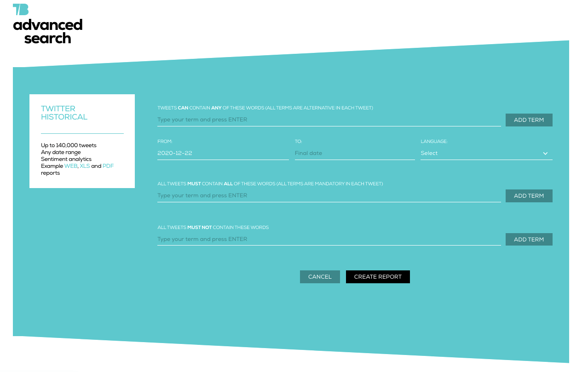Click the 'Sentiment analytics' feature text
Screen dimensions: 588x372
(66, 159)
